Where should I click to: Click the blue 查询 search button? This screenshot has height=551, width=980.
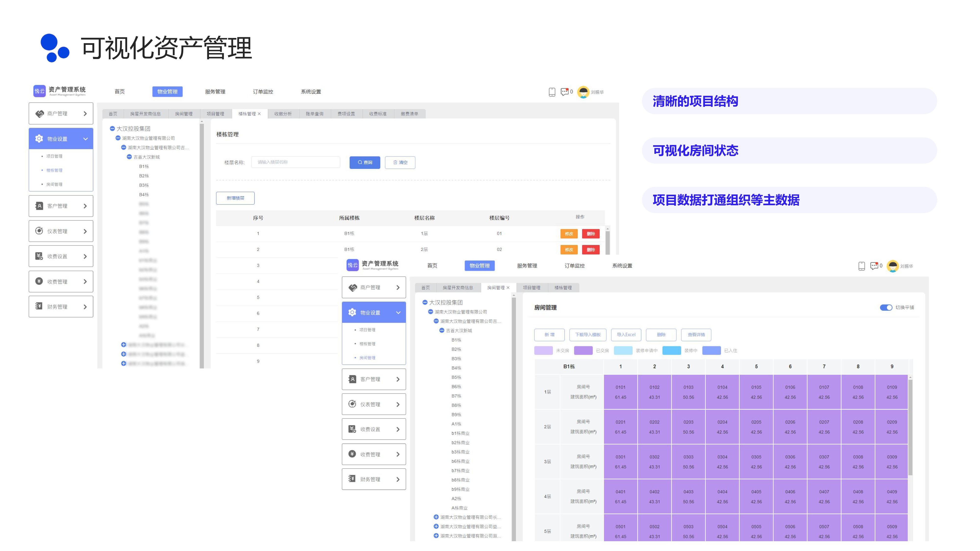pos(365,162)
